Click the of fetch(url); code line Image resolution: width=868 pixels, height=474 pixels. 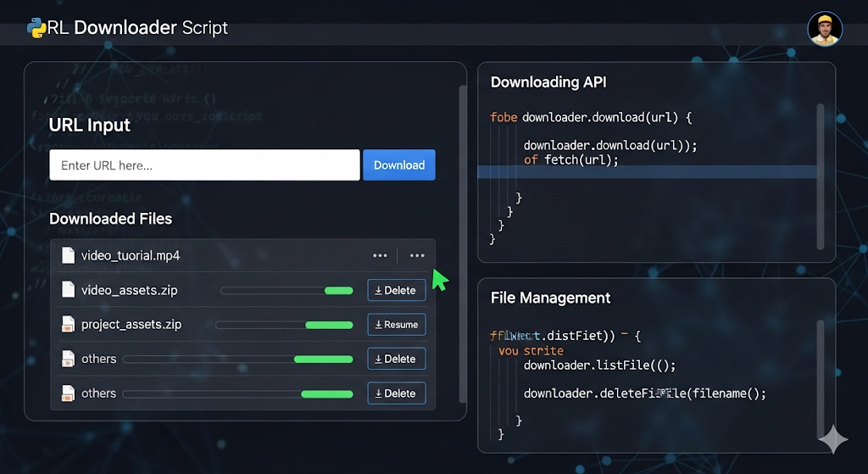click(x=570, y=160)
